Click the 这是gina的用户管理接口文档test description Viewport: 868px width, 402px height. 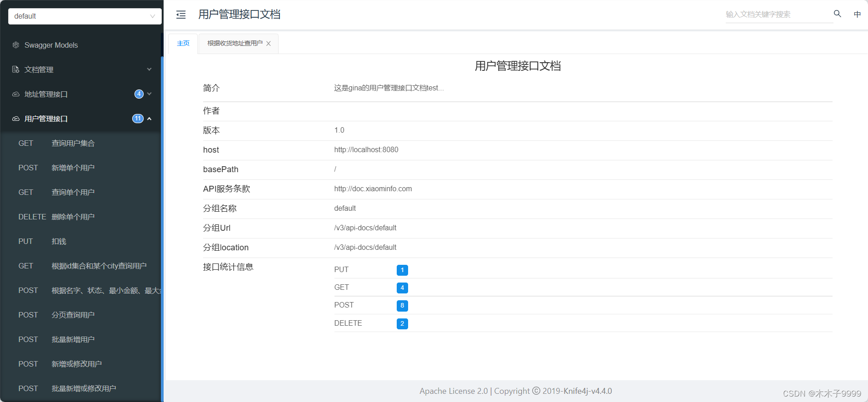click(389, 88)
